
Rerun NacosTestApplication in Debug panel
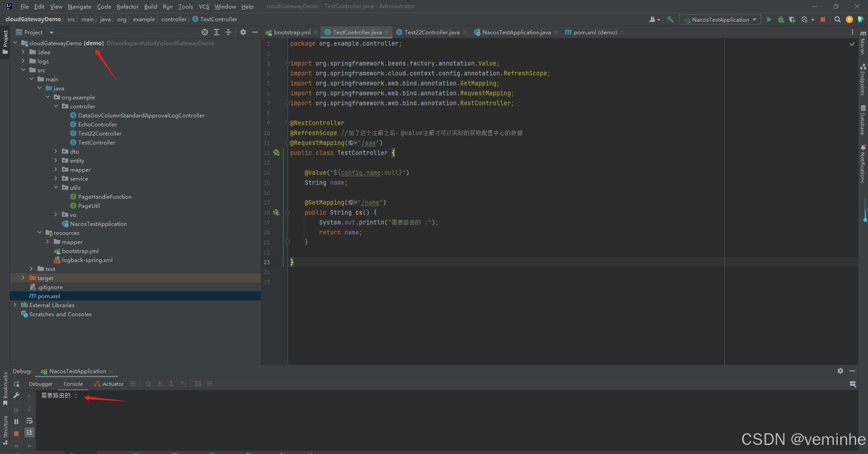16,384
